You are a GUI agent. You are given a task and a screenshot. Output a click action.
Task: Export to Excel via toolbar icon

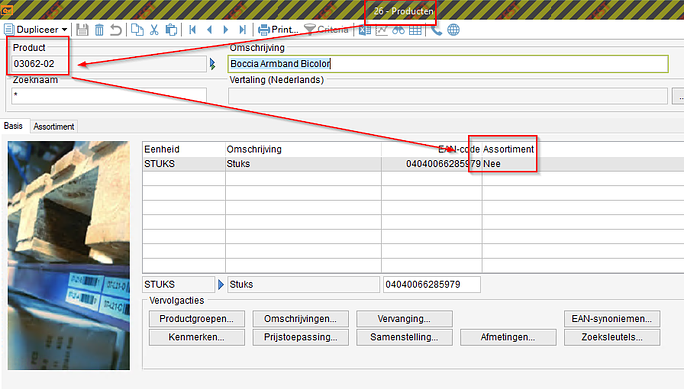365,30
